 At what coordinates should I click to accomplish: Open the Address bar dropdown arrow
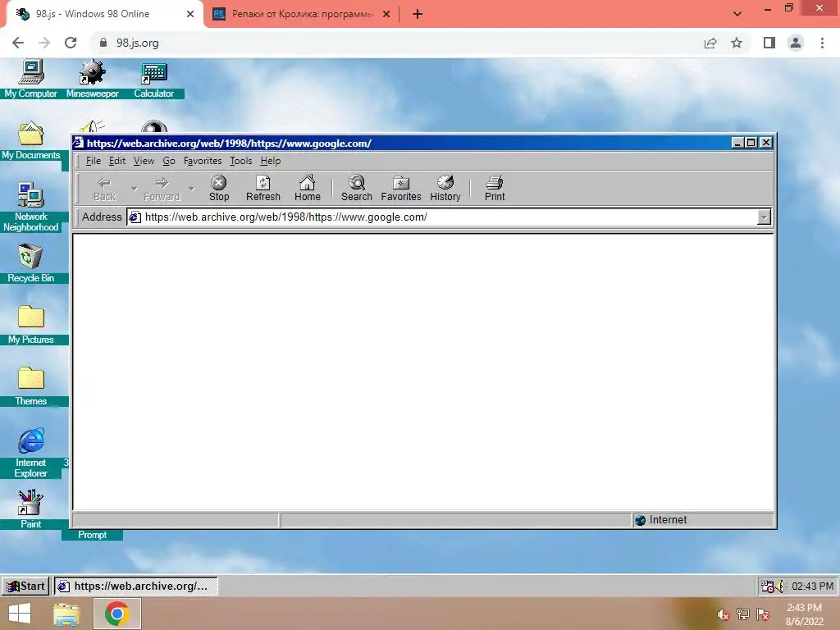pos(764,217)
